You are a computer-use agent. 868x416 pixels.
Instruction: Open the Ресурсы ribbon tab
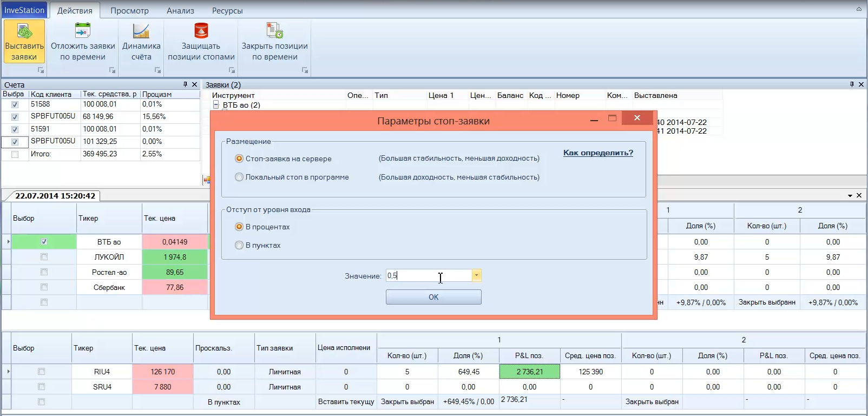tap(227, 11)
